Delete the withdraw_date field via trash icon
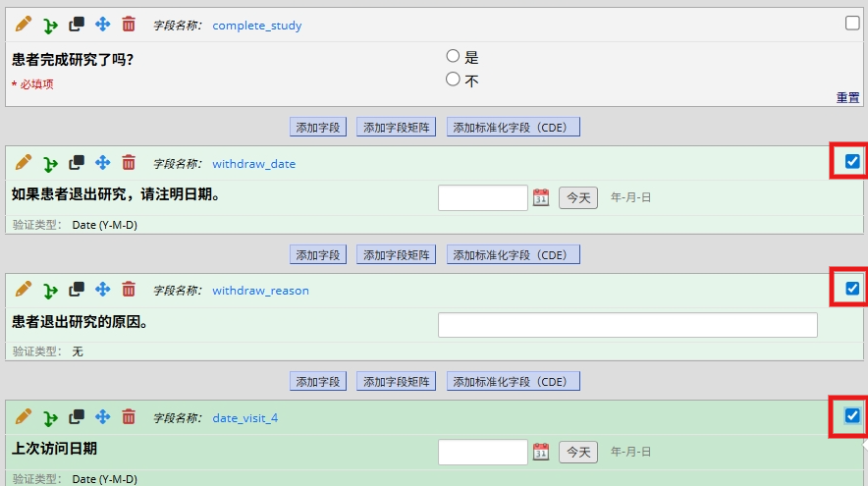 coord(129,163)
